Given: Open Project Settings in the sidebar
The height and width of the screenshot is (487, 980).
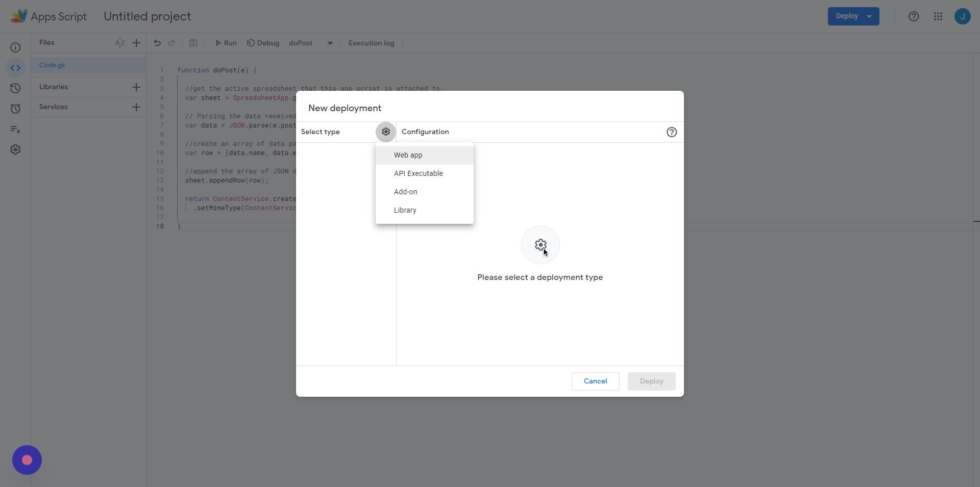Looking at the screenshot, I should click(15, 149).
